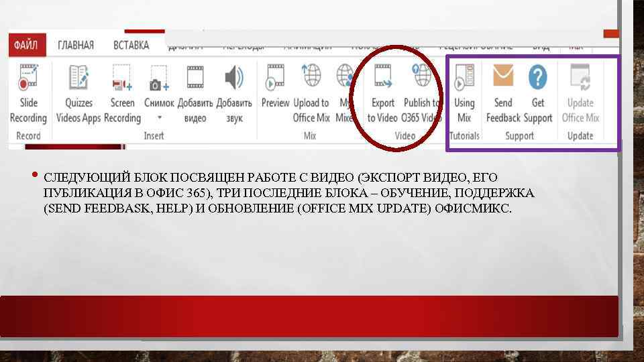Click the Insert group label
This screenshot has width=644, height=362.
(x=154, y=136)
